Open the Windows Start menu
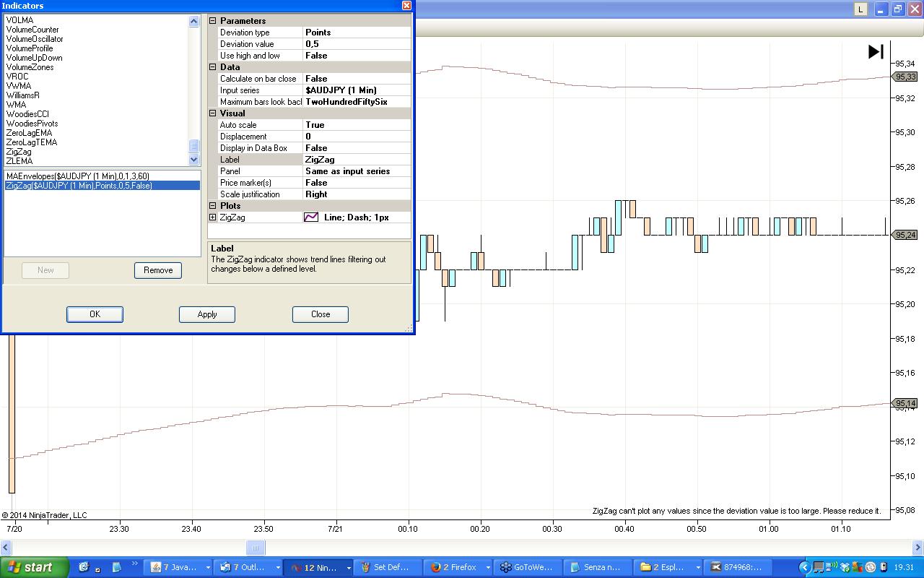The image size is (924, 578). [35, 567]
